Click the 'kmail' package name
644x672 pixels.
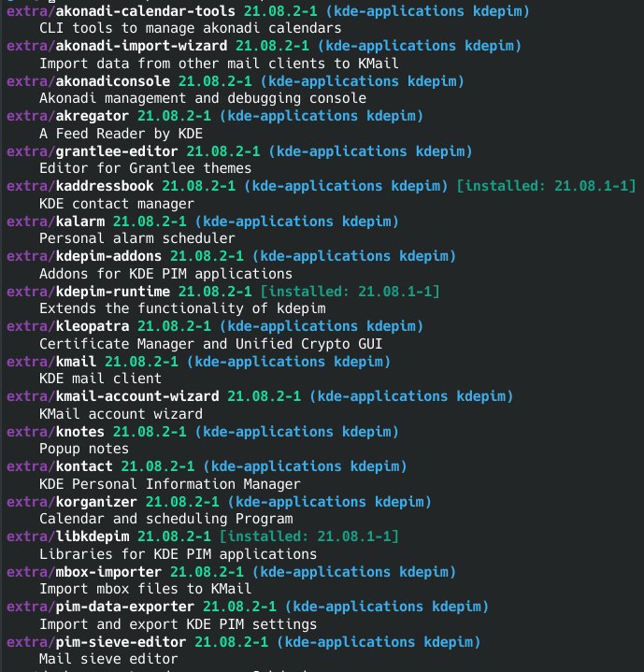tap(76, 362)
